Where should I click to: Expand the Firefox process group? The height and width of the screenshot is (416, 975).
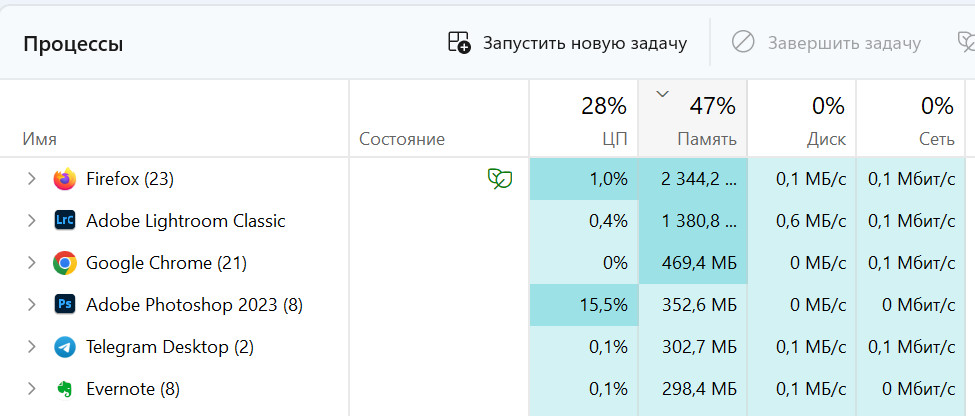click(x=31, y=179)
